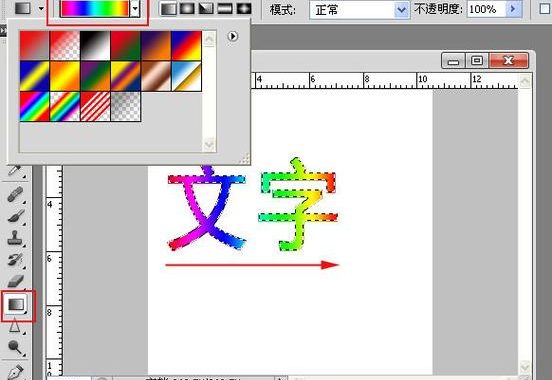
Task: Pick the copper gradient preset
Action: point(156,76)
